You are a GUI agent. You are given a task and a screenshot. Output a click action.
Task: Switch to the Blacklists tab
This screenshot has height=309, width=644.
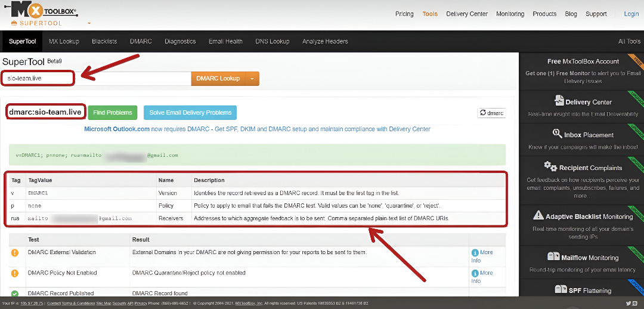pyautogui.click(x=104, y=41)
